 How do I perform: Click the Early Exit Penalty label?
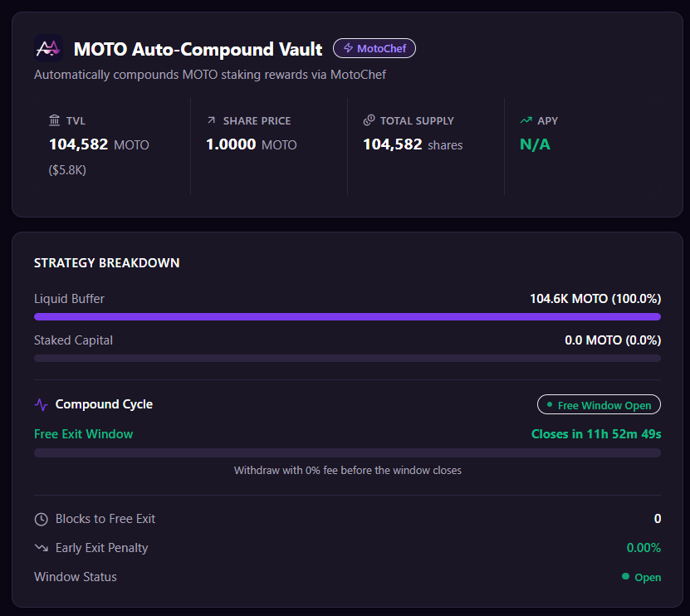click(101, 548)
